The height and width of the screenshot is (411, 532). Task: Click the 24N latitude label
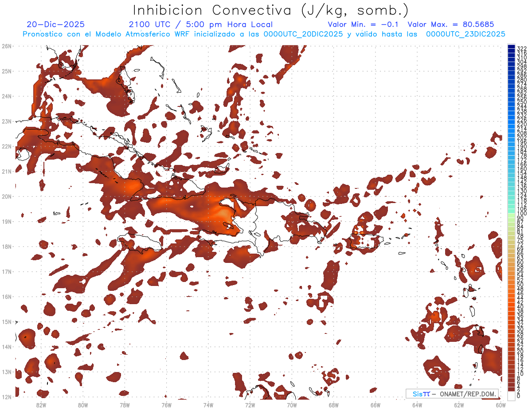(7, 96)
